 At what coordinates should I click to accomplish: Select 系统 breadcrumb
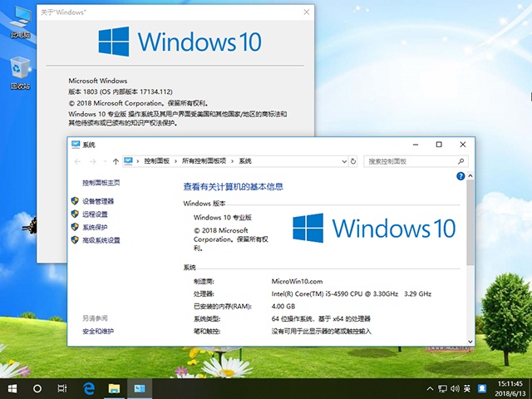click(245, 161)
